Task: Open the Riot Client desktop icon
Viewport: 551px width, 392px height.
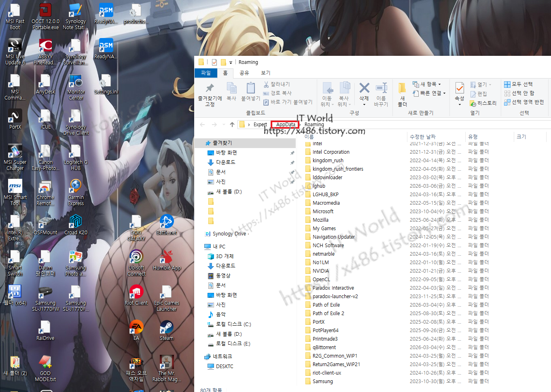Action: 136,295
